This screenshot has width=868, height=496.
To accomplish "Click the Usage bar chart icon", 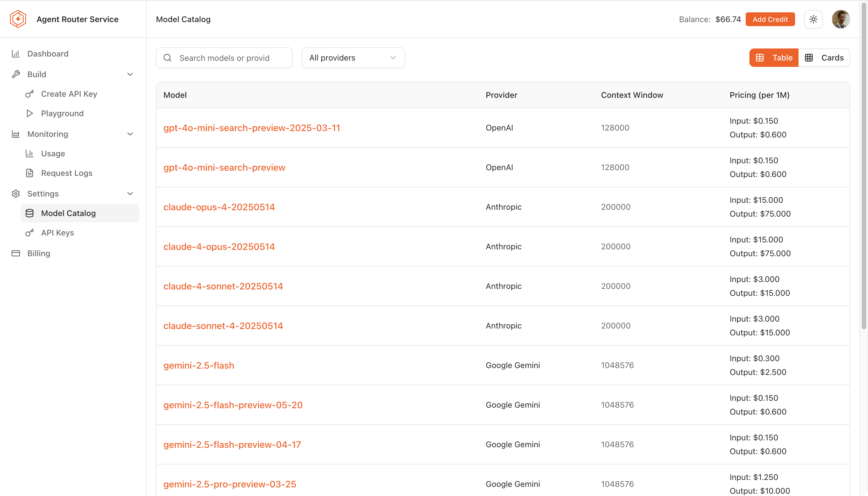I will point(30,154).
